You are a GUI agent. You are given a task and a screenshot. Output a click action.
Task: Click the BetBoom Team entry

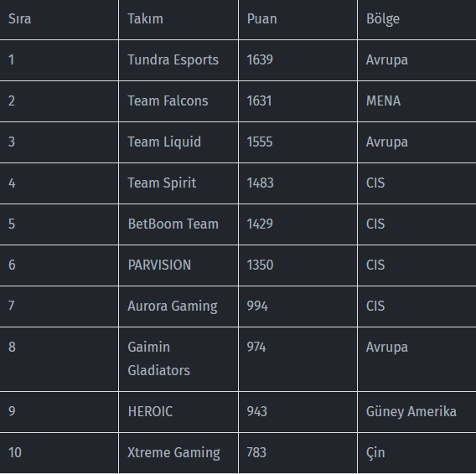coord(173,224)
